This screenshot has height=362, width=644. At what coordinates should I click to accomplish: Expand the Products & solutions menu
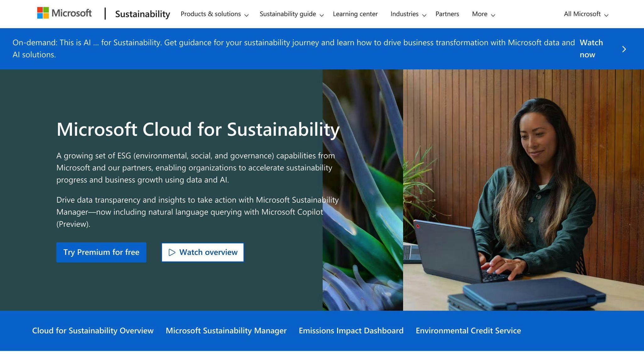pyautogui.click(x=214, y=14)
